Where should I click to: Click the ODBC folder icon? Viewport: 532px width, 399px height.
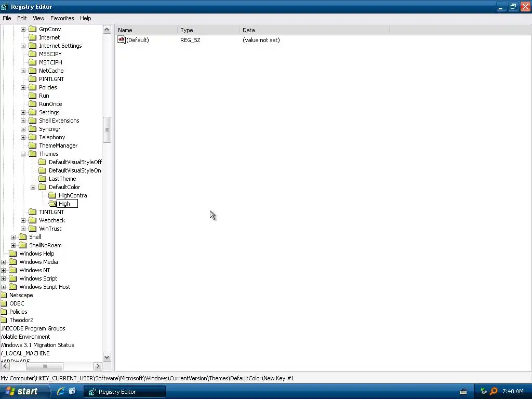[x=4, y=303]
